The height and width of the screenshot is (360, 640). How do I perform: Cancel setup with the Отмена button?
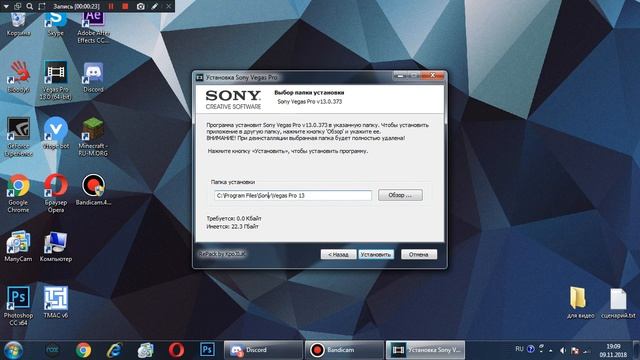coord(419,254)
